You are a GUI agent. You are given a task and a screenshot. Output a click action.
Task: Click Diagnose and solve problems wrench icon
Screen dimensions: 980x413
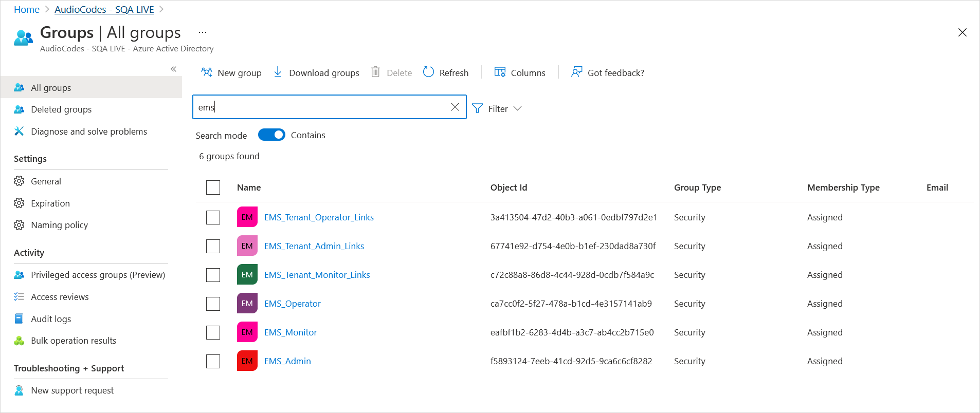pos(19,131)
